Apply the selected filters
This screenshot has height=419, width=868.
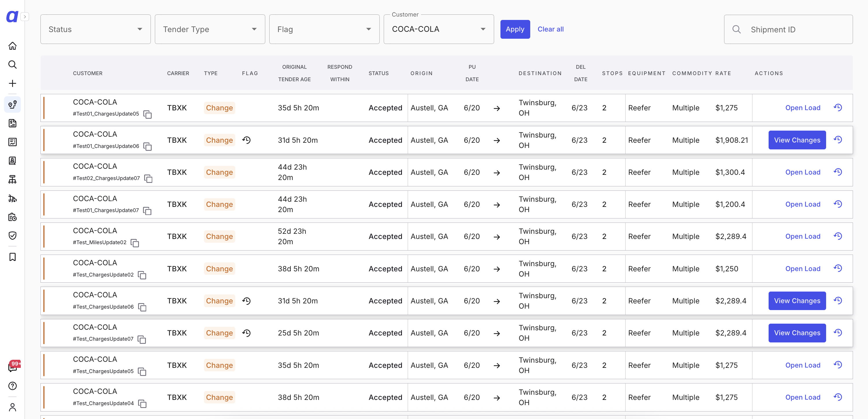coord(515,29)
